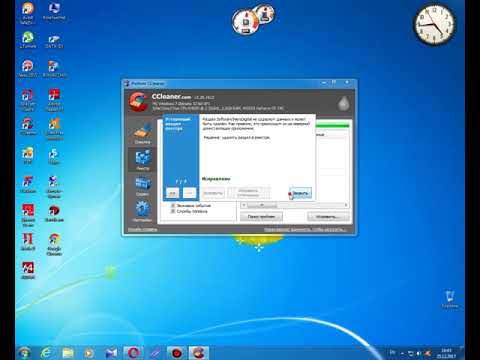Viewport: 480px width, 360px height.
Task: Go to previous registry issue in dialog
Action: click(x=172, y=193)
